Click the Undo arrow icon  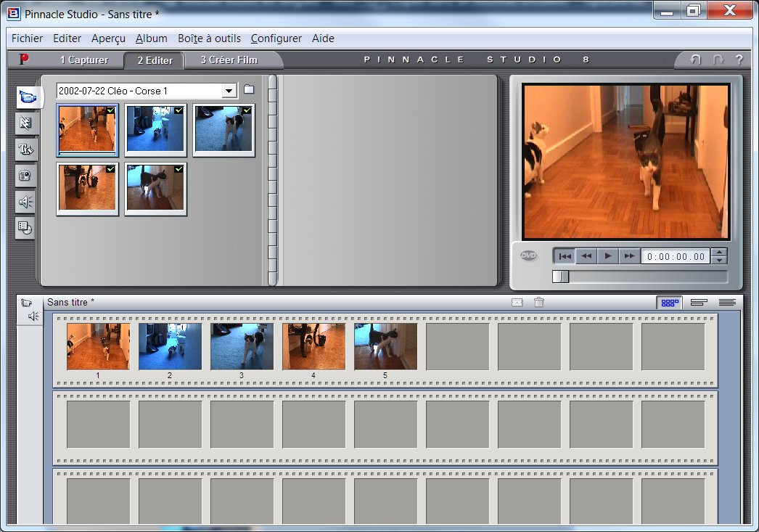coord(695,60)
